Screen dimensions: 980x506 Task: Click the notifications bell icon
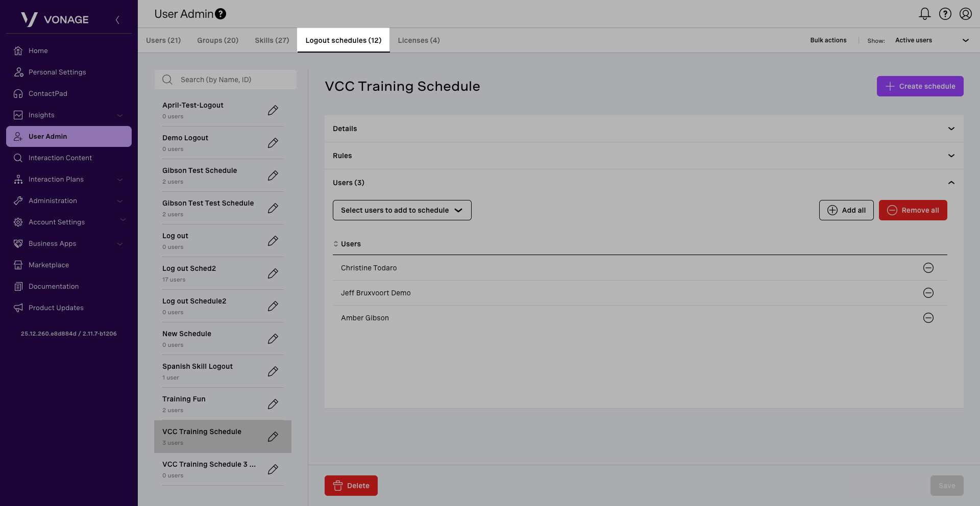924,14
